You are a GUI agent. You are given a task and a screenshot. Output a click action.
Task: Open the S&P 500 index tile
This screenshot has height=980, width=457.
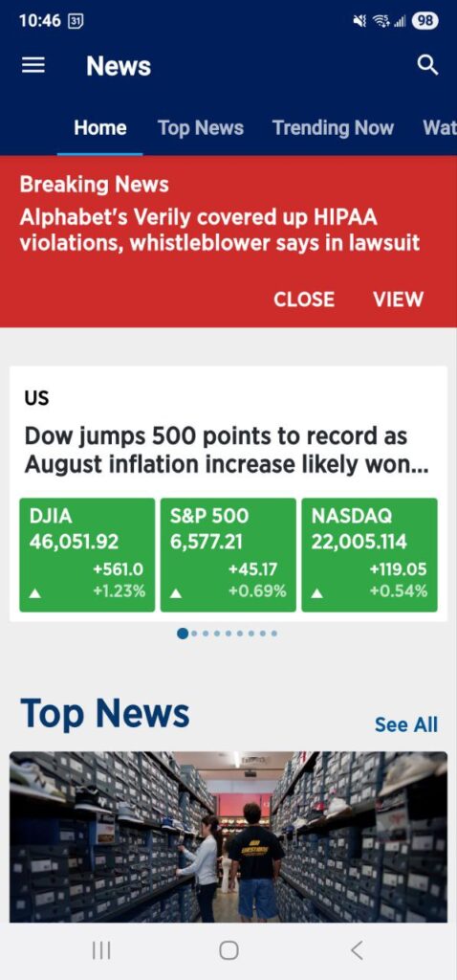coord(228,555)
